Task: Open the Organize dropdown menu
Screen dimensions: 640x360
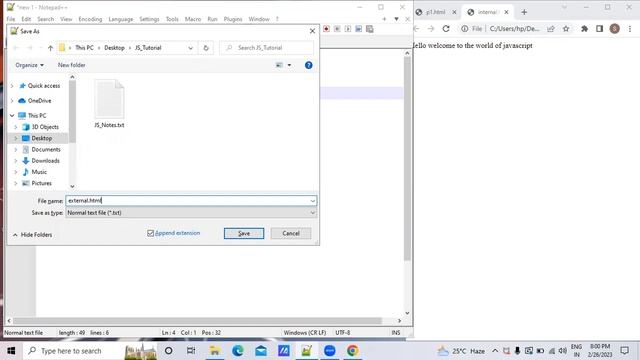Action: coord(29,65)
